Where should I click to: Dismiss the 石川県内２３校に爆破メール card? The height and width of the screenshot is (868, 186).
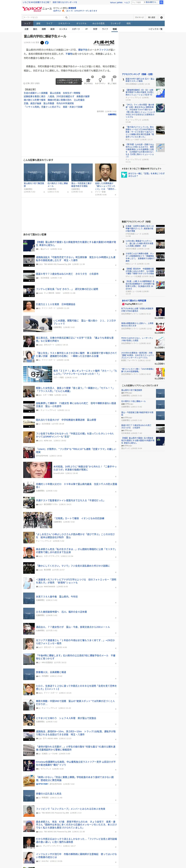(x=68, y=192)
